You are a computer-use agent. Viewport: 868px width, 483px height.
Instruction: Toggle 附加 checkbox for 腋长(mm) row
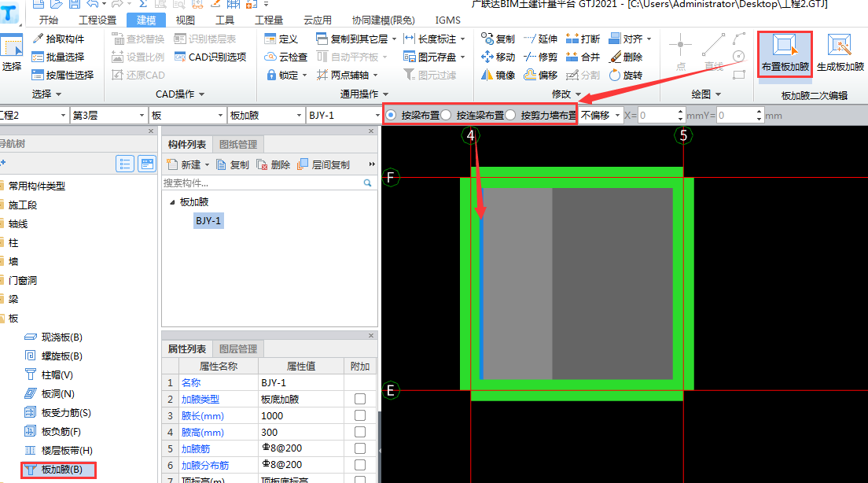[x=360, y=415]
